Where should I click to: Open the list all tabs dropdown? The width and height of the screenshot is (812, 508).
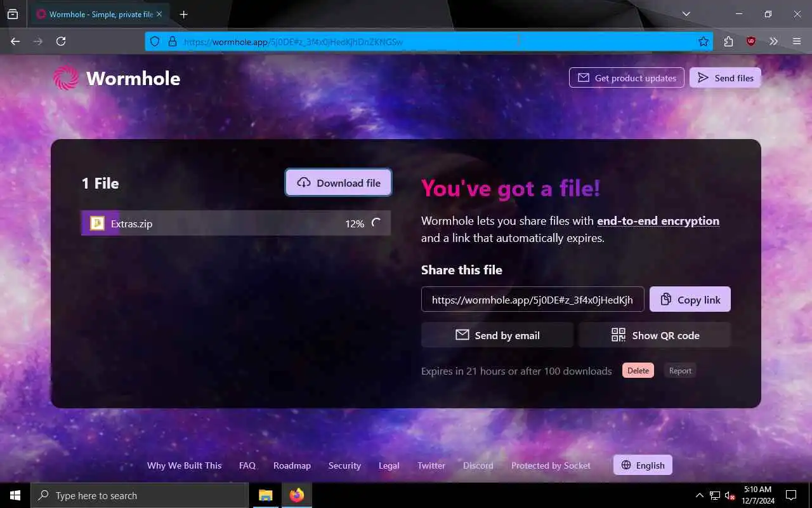[x=686, y=14]
